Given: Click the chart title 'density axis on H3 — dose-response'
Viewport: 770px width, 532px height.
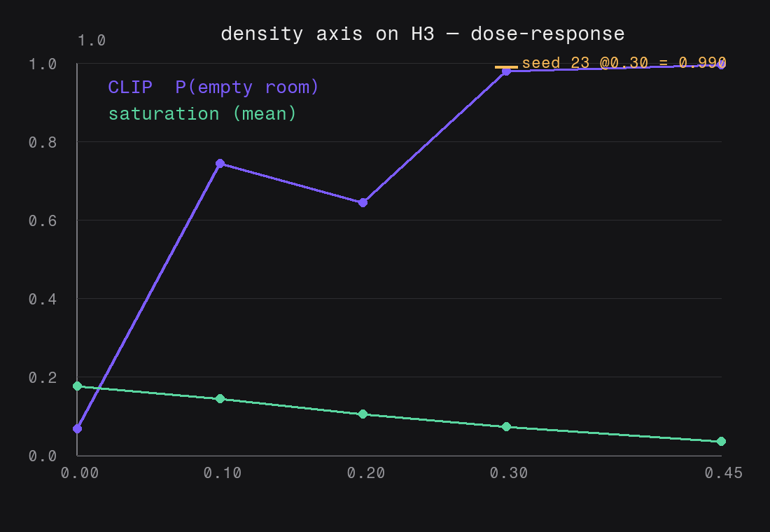Looking at the screenshot, I should tap(422, 34).
